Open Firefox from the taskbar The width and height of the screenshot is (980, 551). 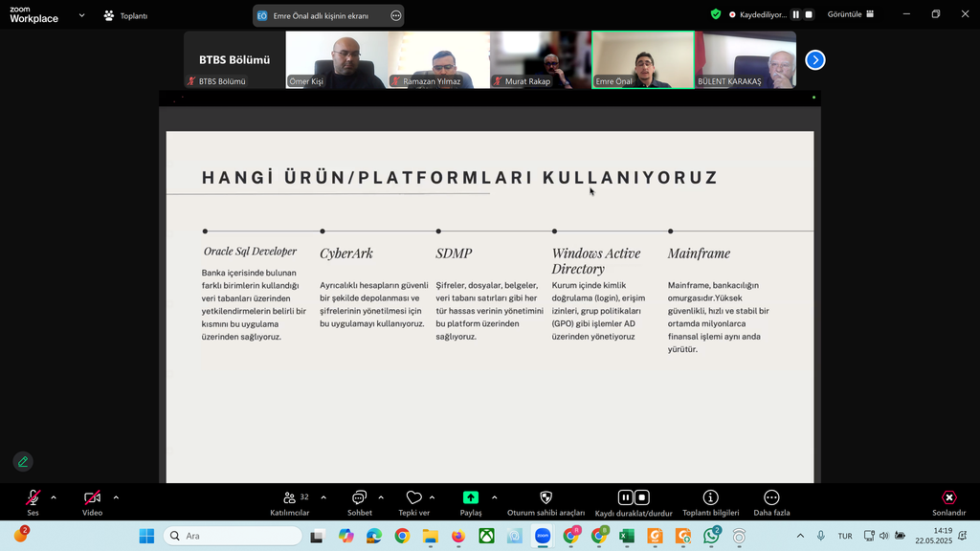tap(458, 536)
